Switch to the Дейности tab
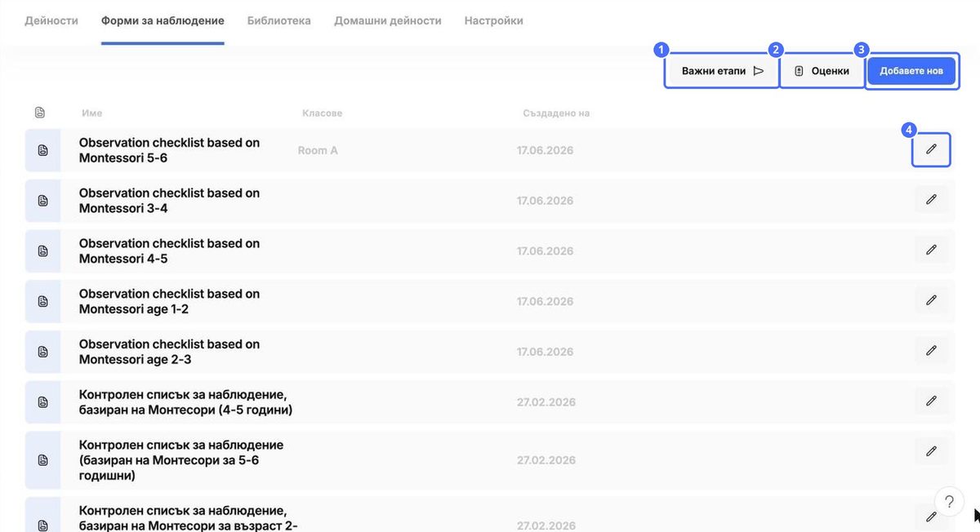Viewport: 980px width, 532px height. coord(51,20)
